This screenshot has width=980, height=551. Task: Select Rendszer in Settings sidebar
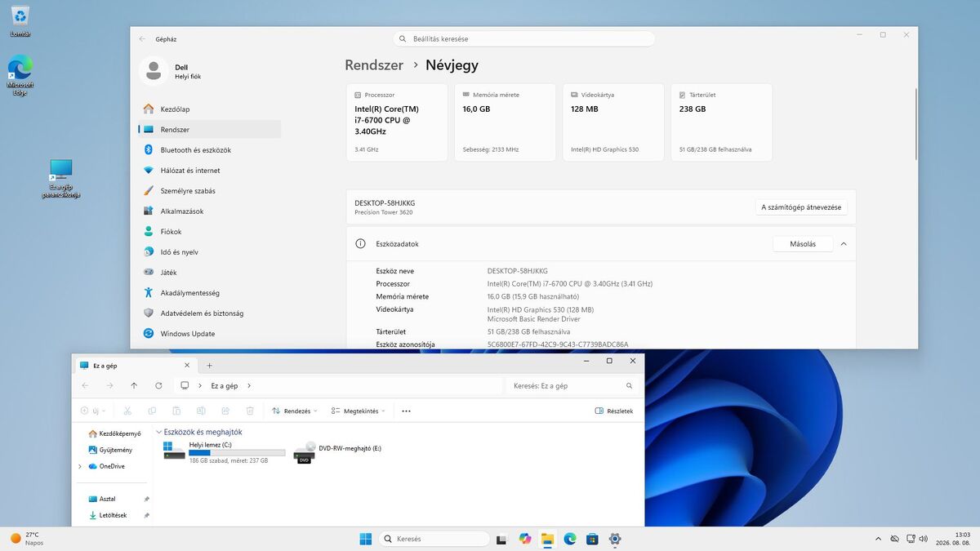210,129
